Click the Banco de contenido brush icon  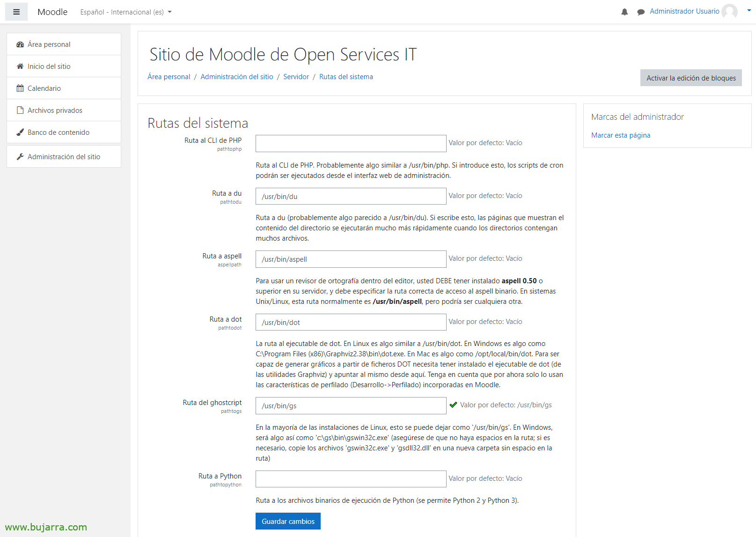tap(20, 132)
